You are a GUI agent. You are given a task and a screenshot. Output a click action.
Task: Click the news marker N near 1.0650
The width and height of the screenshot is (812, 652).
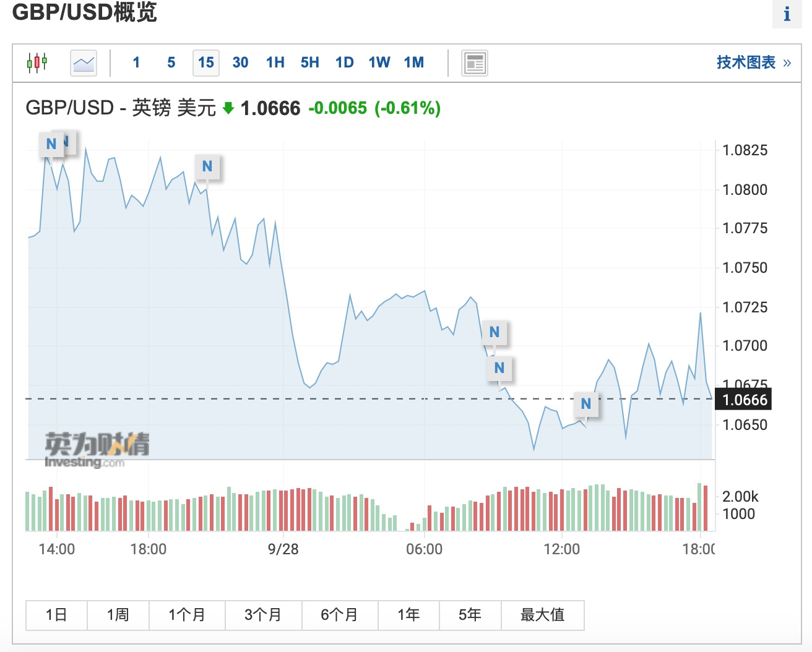tap(585, 404)
